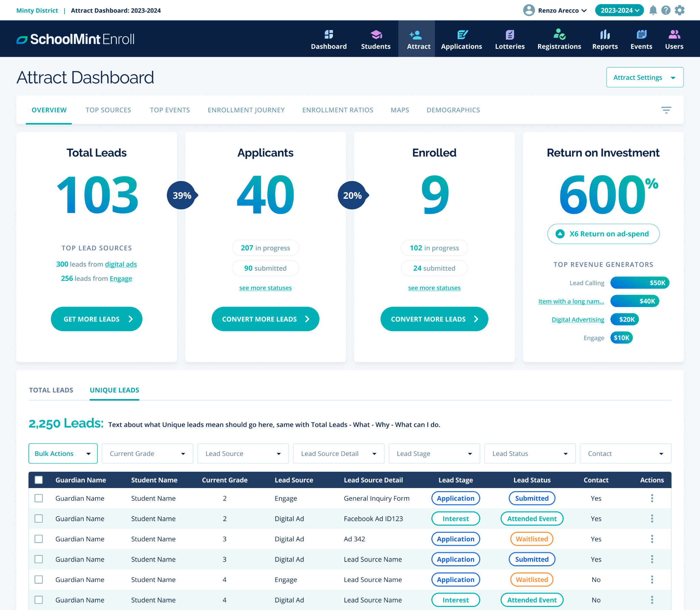
Task: Select the checkbox on the Waitlisted grade 3 row
Action: pos(39,539)
